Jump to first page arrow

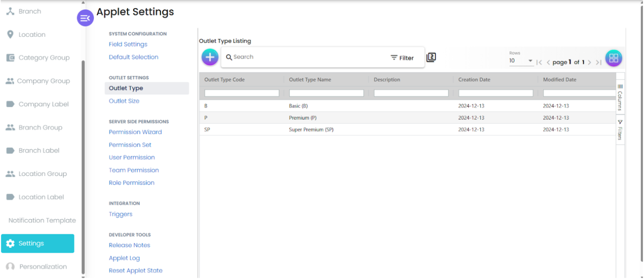coord(539,62)
